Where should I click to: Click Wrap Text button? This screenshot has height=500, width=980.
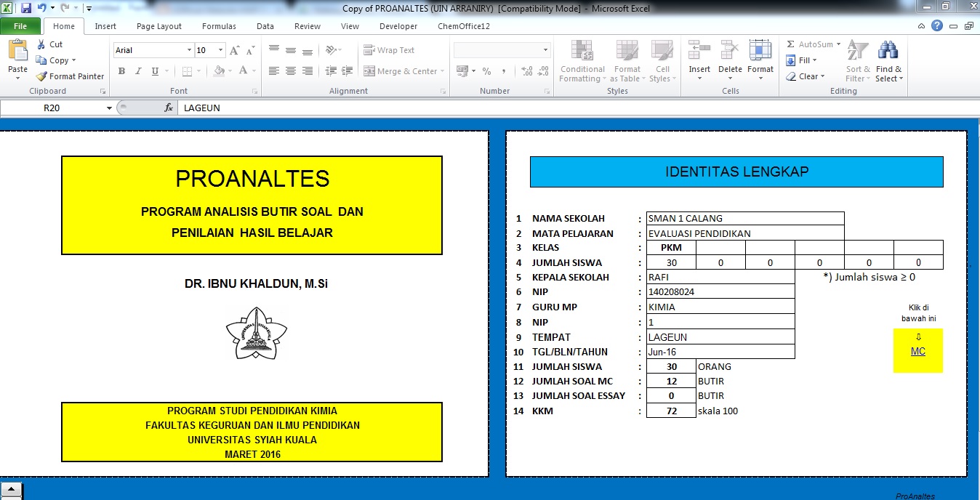[x=390, y=50]
